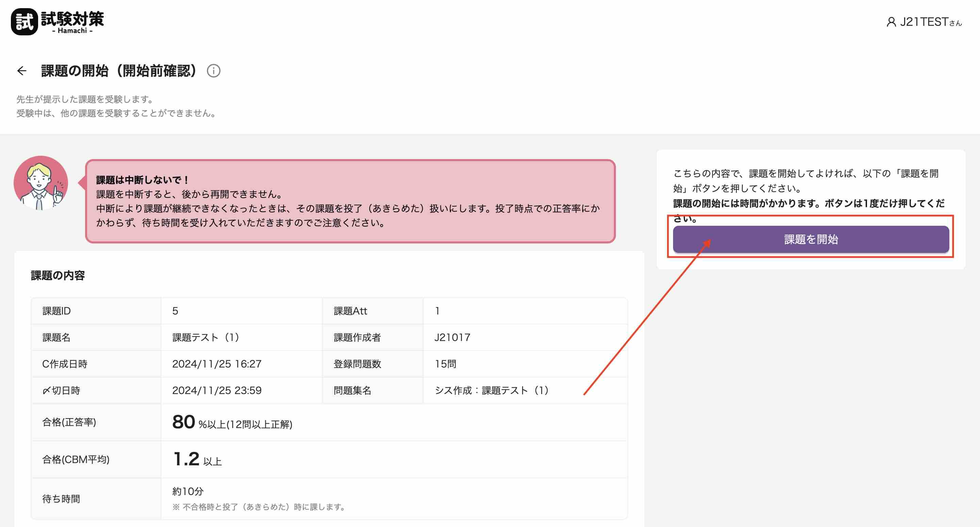980x527 pixels.
Task: Click the 試験対策 Hamachi logo
Action: coord(58,22)
